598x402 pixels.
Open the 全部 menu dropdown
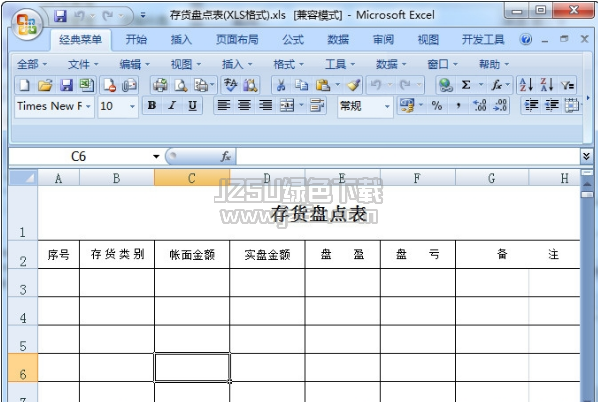[x=32, y=64]
